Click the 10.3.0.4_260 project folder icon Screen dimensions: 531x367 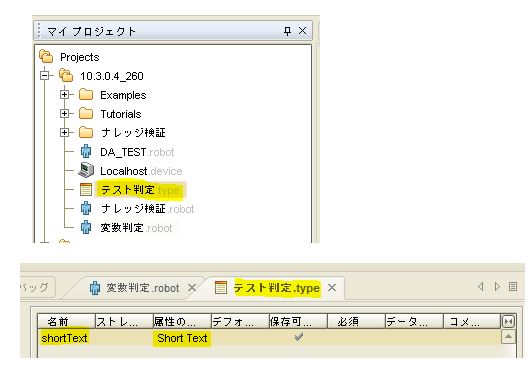[66, 75]
